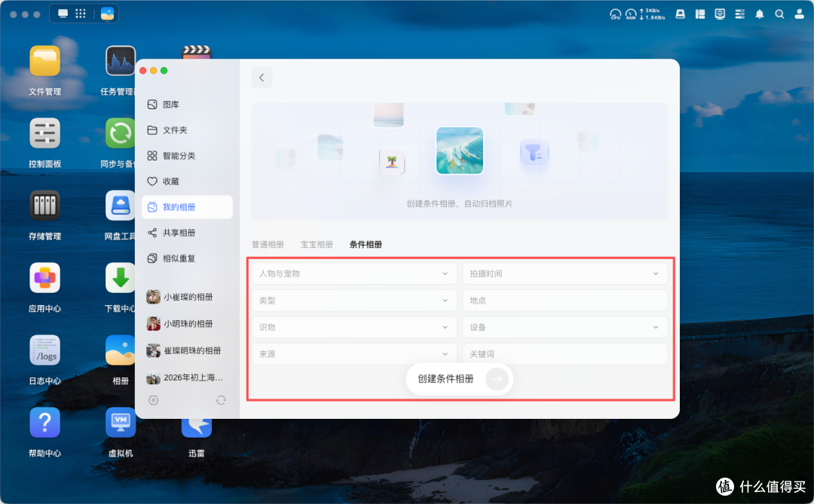The width and height of the screenshot is (814, 504).
Task: Click 关键词 input field
Action: click(565, 355)
